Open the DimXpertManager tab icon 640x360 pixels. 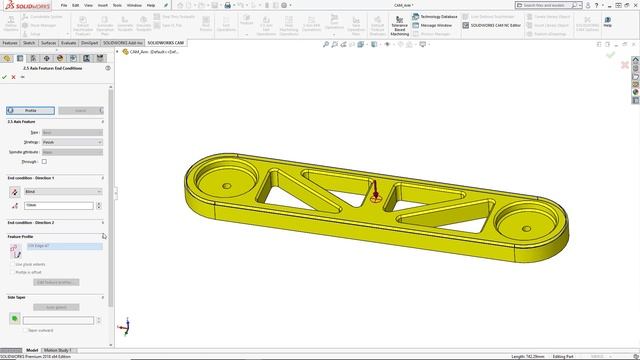click(47, 58)
